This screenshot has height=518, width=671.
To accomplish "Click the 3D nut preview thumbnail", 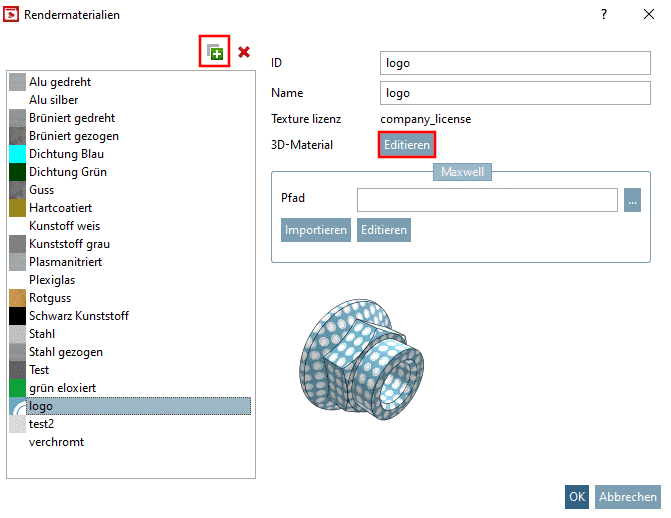I will click(363, 354).
